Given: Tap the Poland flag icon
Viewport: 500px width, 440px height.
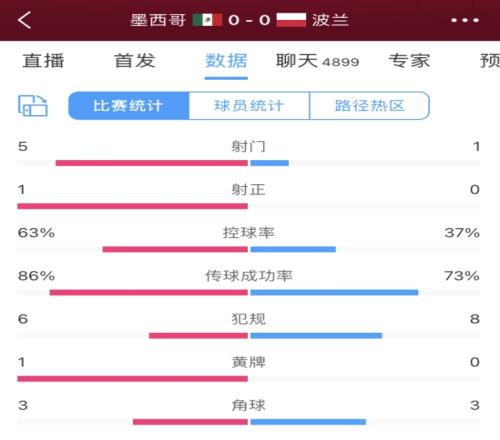Looking at the screenshot, I should (x=291, y=20).
